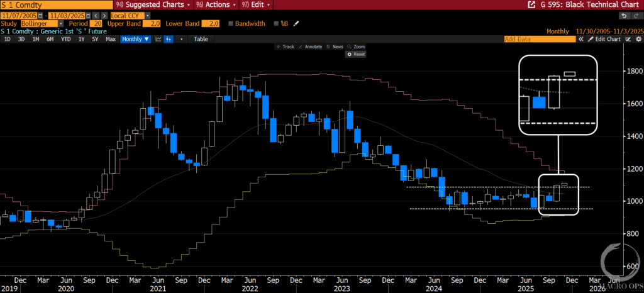644x293 pixels.
Task: Click the undo arrow icon
Action: (x=623, y=14)
